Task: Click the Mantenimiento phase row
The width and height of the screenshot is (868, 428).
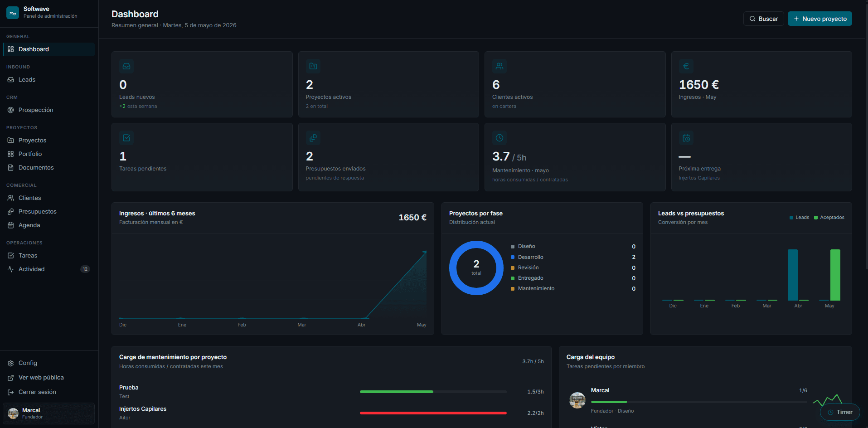Action: (573, 289)
